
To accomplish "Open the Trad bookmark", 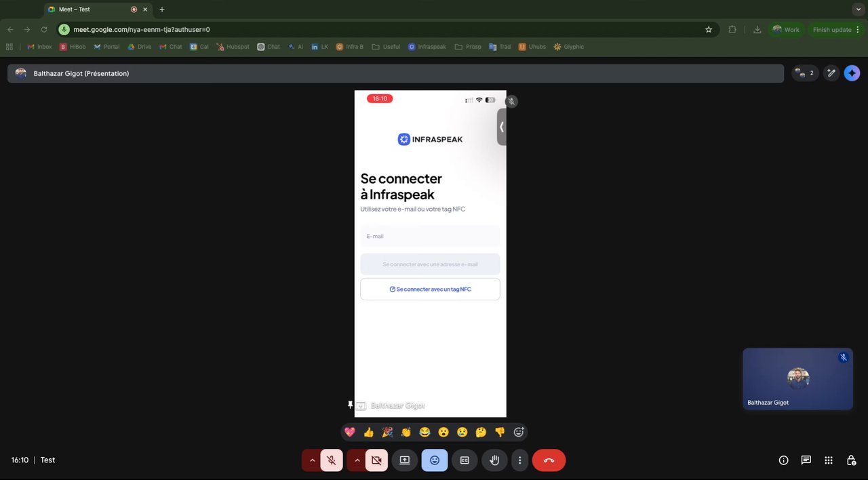I will (x=500, y=47).
